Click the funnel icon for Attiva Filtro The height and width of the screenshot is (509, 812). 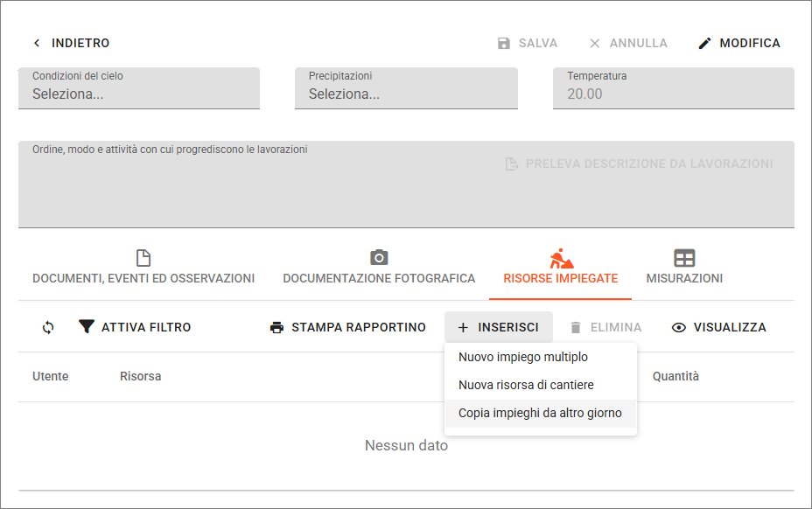(87, 328)
